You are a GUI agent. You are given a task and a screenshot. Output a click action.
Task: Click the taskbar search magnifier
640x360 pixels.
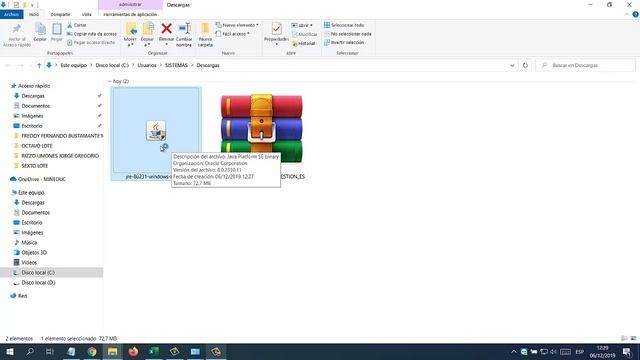pyautogui.click(x=30, y=351)
